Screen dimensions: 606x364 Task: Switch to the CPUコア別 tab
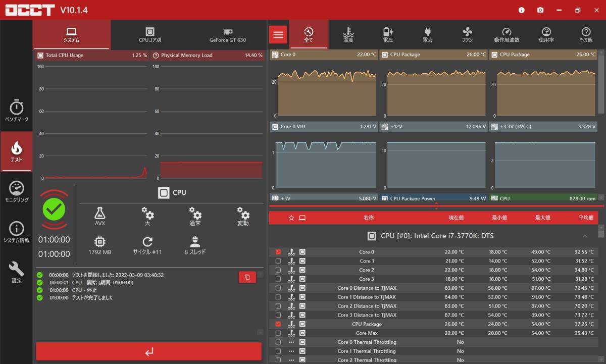(150, 35)
